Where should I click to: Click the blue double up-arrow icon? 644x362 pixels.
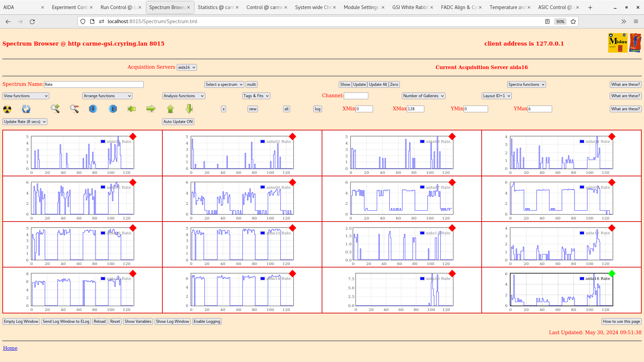[113, 109]
